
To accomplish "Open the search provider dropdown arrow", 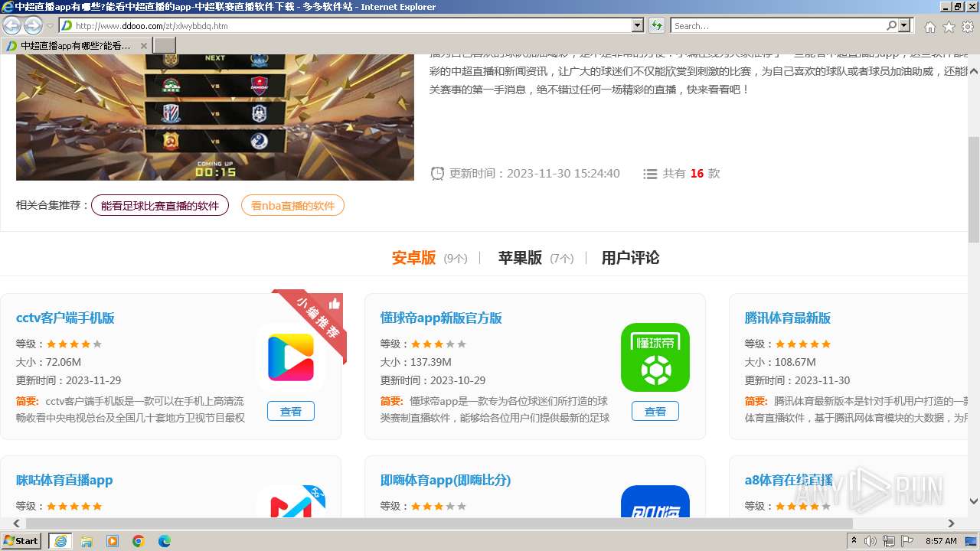I will pos(904,25).
